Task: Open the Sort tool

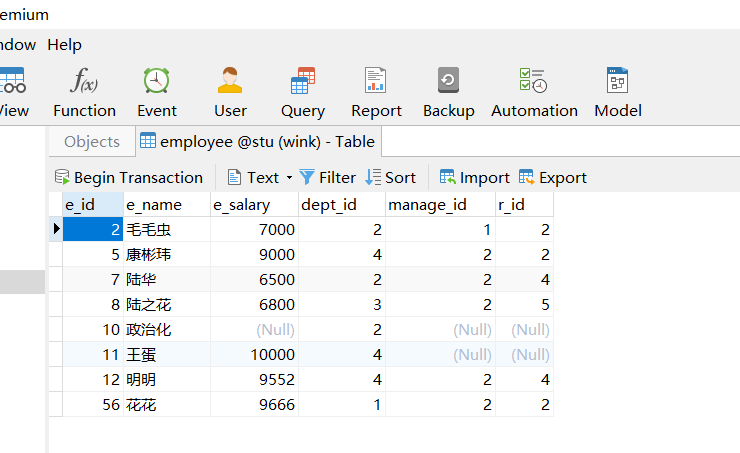Action: pyautogui.click(x=391, y=177)
